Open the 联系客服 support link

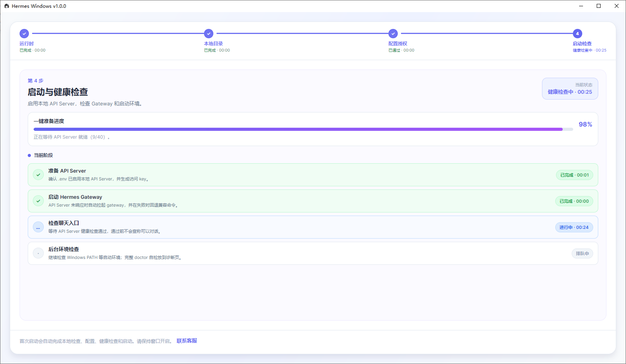click(187, 341)
